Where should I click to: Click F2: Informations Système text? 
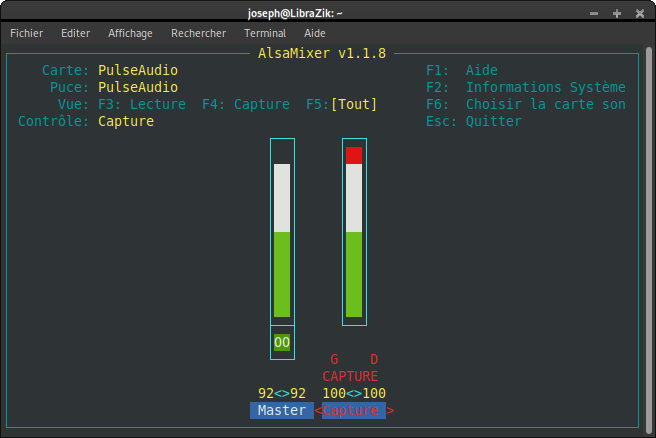pos(526,87)
